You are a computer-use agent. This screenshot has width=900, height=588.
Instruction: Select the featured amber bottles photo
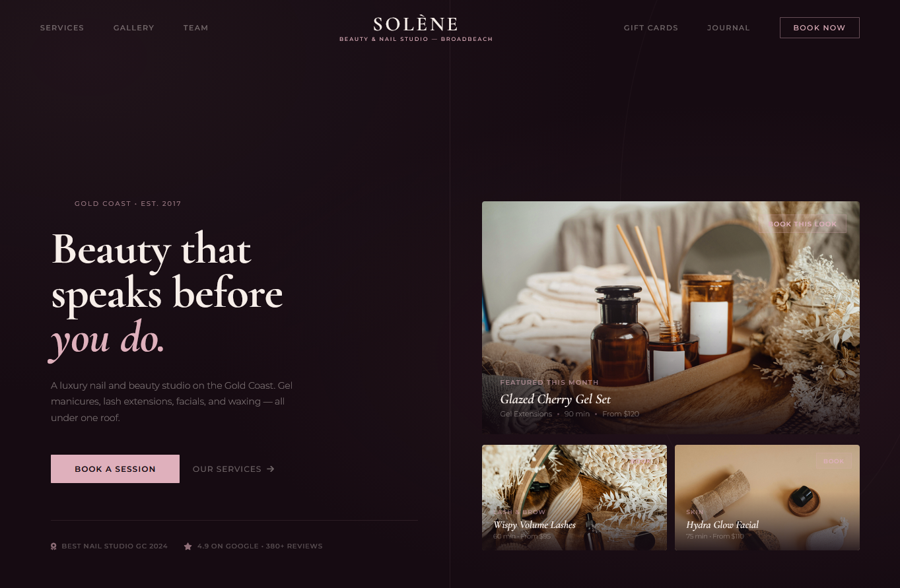671,317
